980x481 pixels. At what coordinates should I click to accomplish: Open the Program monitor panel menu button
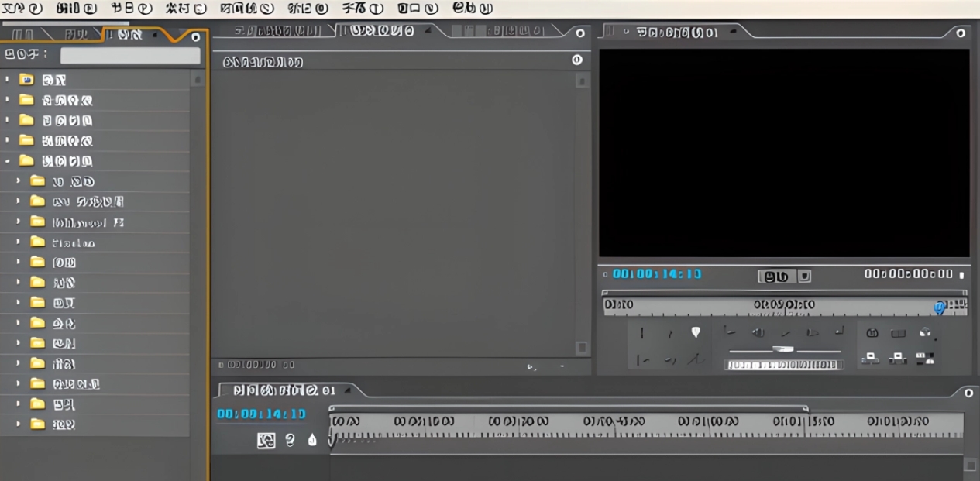[961, 33]
